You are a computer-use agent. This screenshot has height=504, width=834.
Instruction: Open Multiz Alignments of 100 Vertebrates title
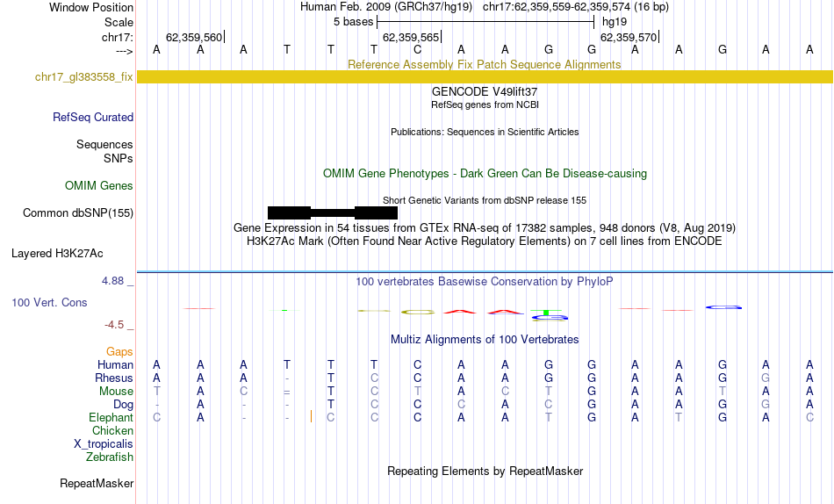[485, 340]
